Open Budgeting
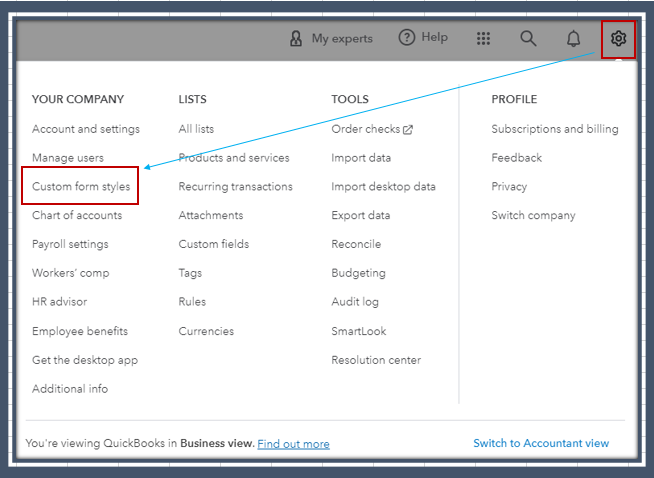 [358, 273]
